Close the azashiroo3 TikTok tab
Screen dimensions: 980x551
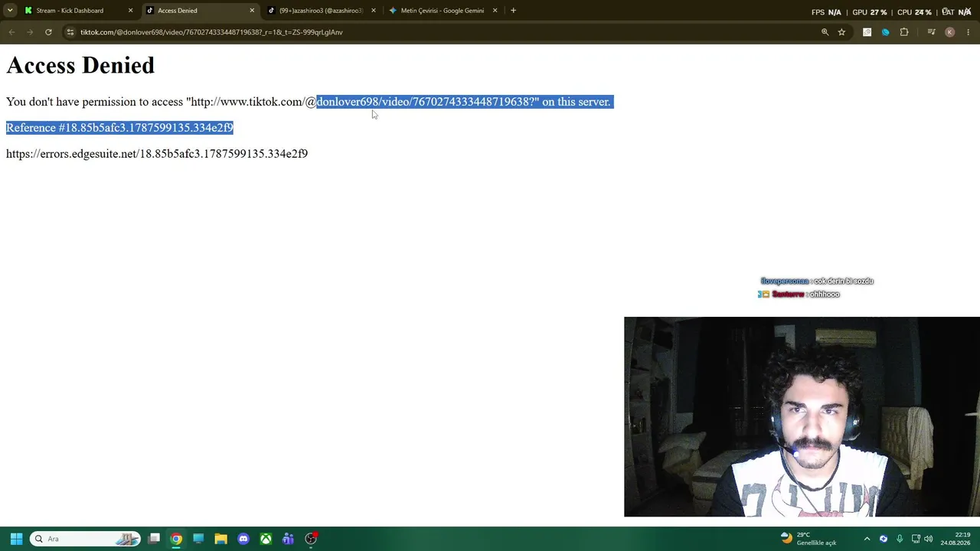[x=374, y=11]
